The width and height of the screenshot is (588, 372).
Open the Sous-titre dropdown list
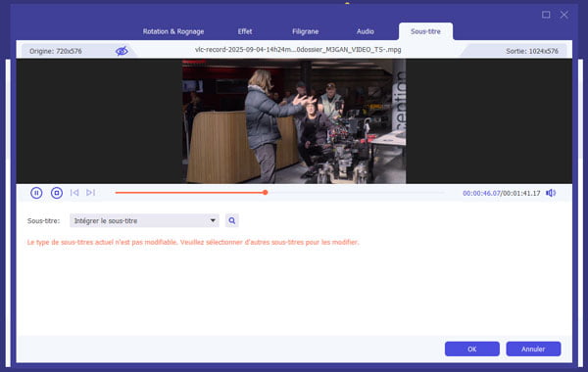tap(144, 220)
